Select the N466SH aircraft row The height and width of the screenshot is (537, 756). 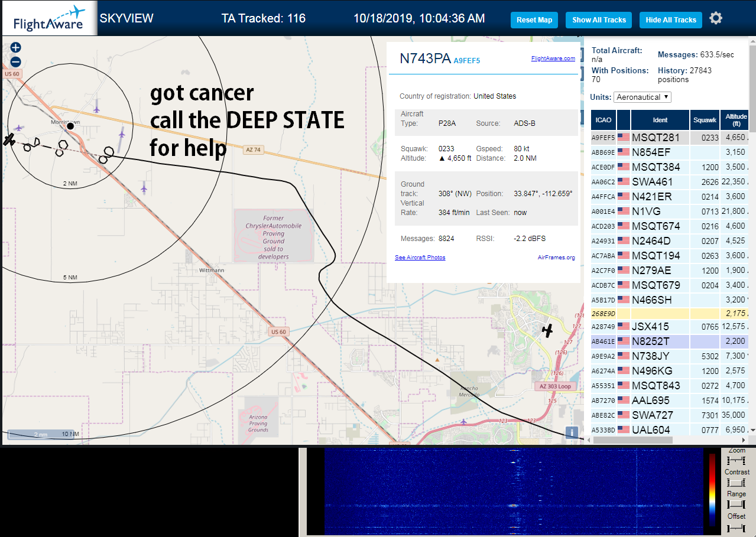pyautogui.click(x=670, y=300)
